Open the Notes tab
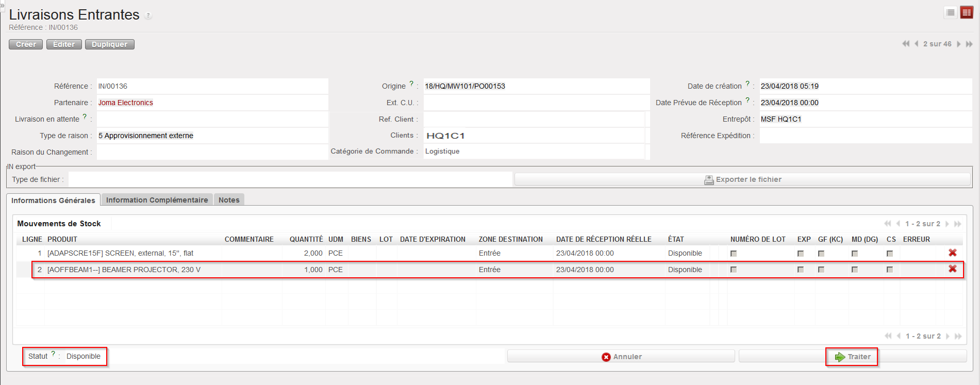The width and height of the screenshot is (980, 385). point(229,200)
